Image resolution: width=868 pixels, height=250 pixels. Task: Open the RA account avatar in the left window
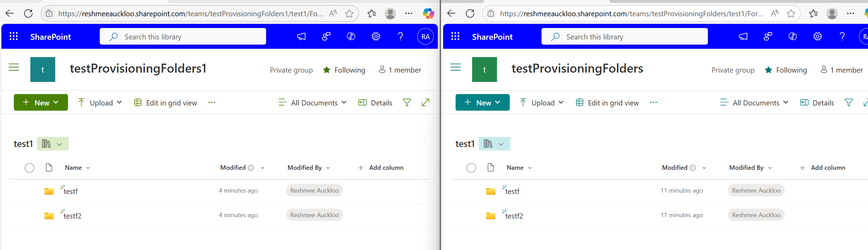click(426, 36)
